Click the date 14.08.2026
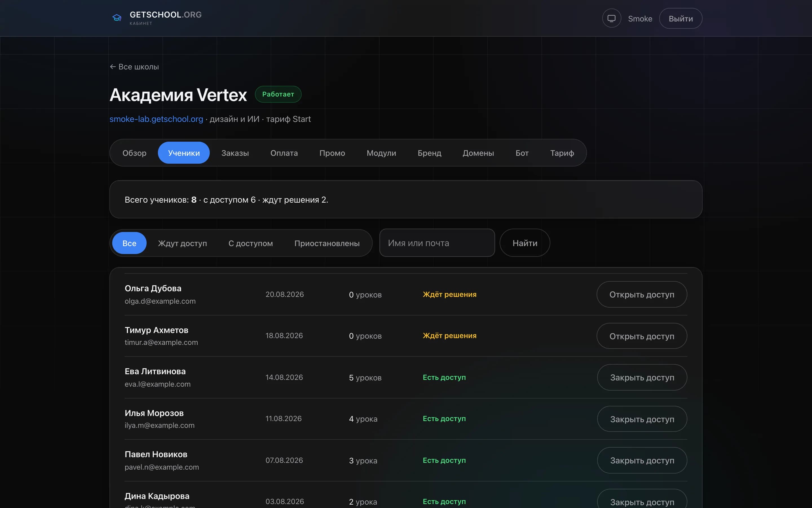 284,377
